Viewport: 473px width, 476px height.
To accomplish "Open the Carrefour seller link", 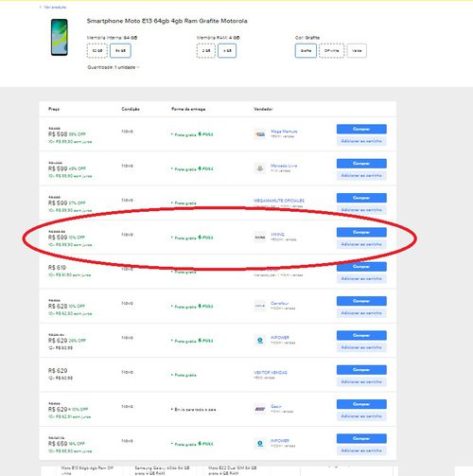I will (280, 303).
